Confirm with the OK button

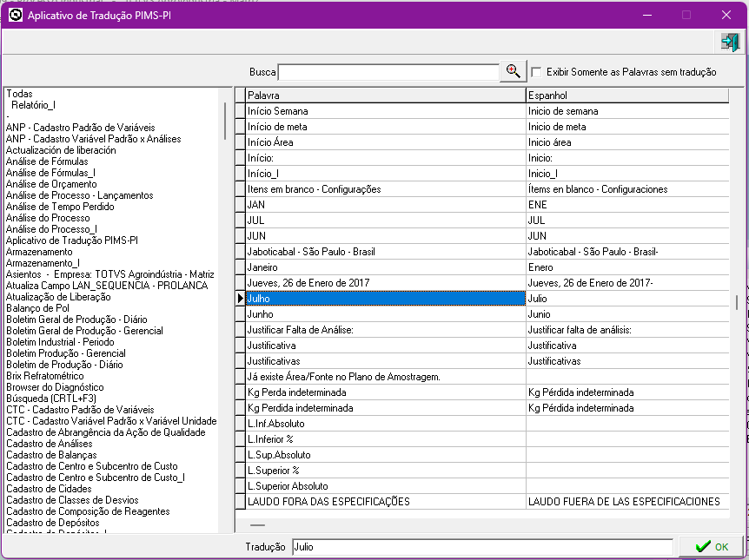[x=712, y=547]
